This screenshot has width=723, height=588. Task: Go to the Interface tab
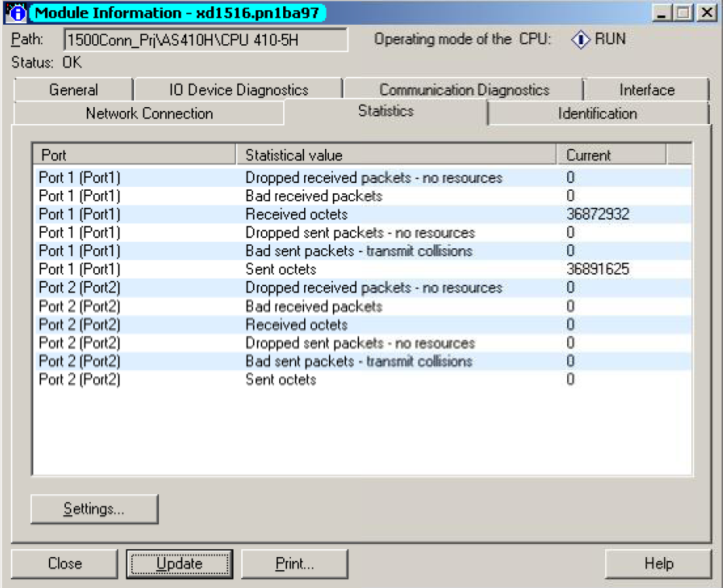click(x=646, y=90)
